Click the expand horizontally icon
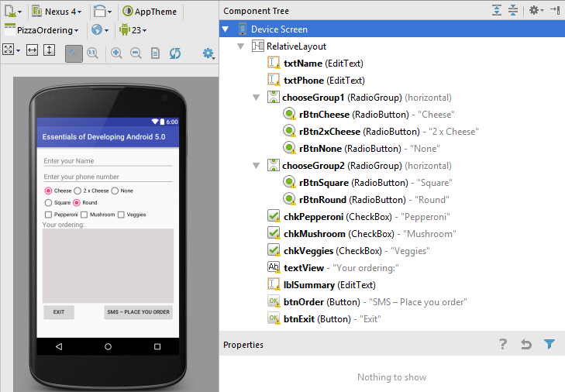 tap(32, 50)
